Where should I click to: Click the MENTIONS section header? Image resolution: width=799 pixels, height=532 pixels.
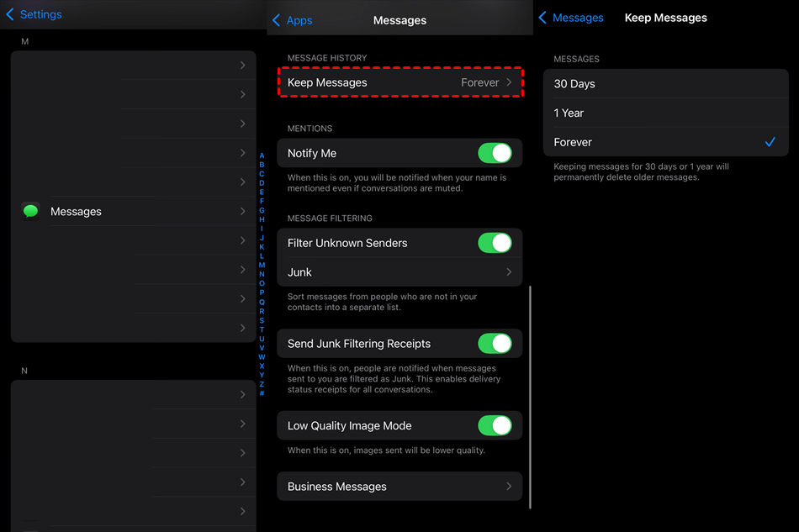310,129
